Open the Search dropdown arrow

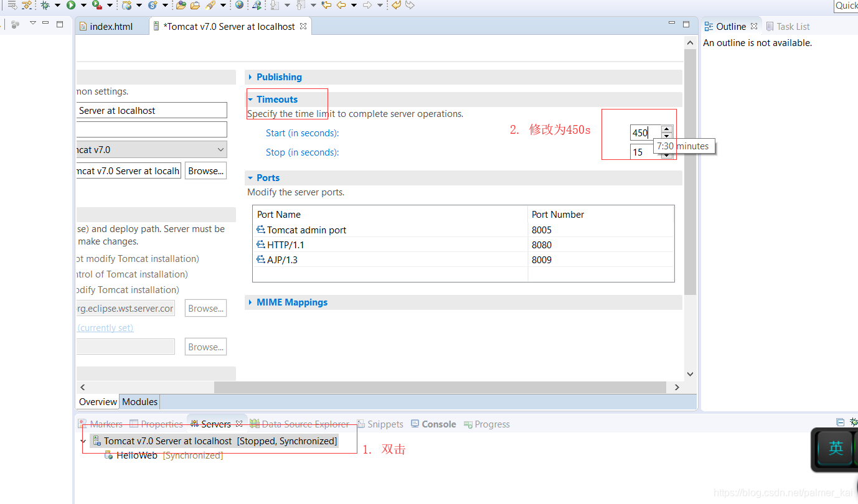tap(223, 6)
